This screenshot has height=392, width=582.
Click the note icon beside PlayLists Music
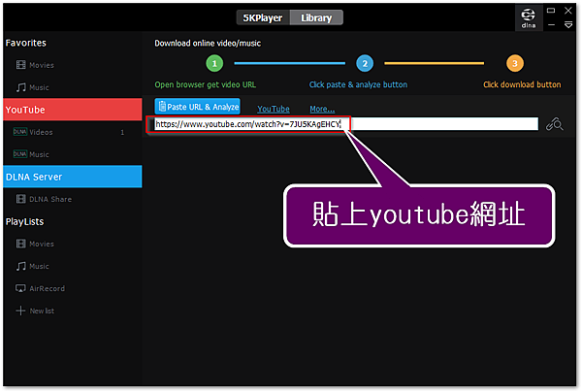[20, 266]
